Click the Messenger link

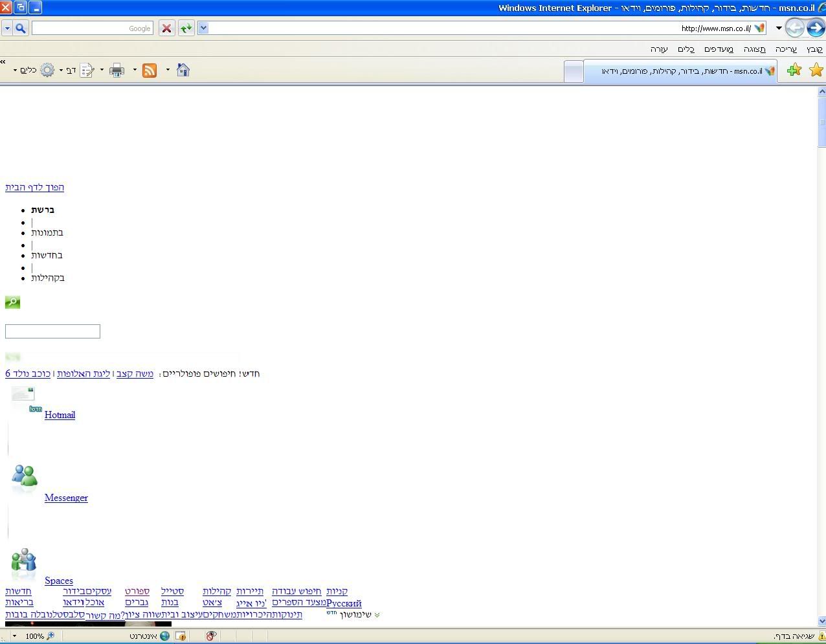[x=66, y=498]
